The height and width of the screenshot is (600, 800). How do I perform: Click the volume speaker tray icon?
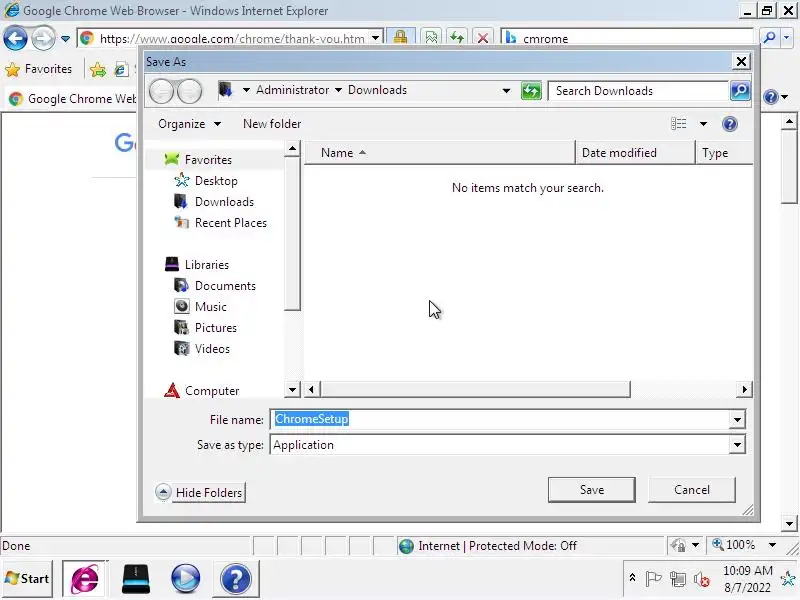[701, 579]
